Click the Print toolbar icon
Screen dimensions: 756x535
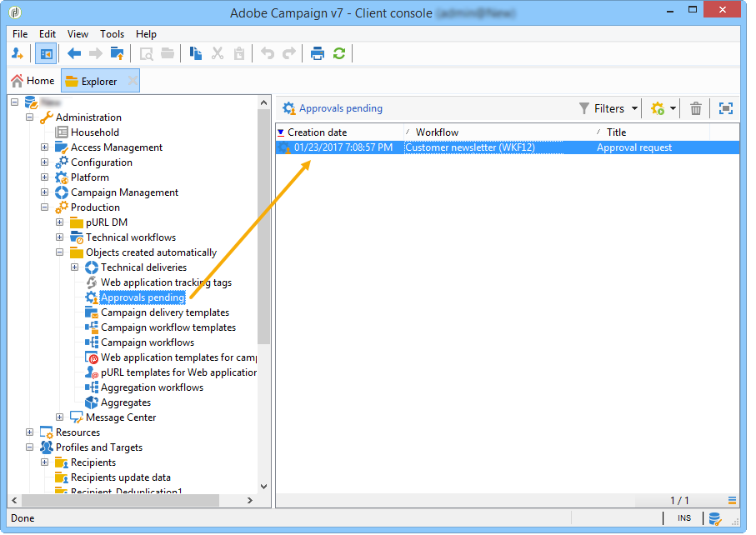coord(318,53)
